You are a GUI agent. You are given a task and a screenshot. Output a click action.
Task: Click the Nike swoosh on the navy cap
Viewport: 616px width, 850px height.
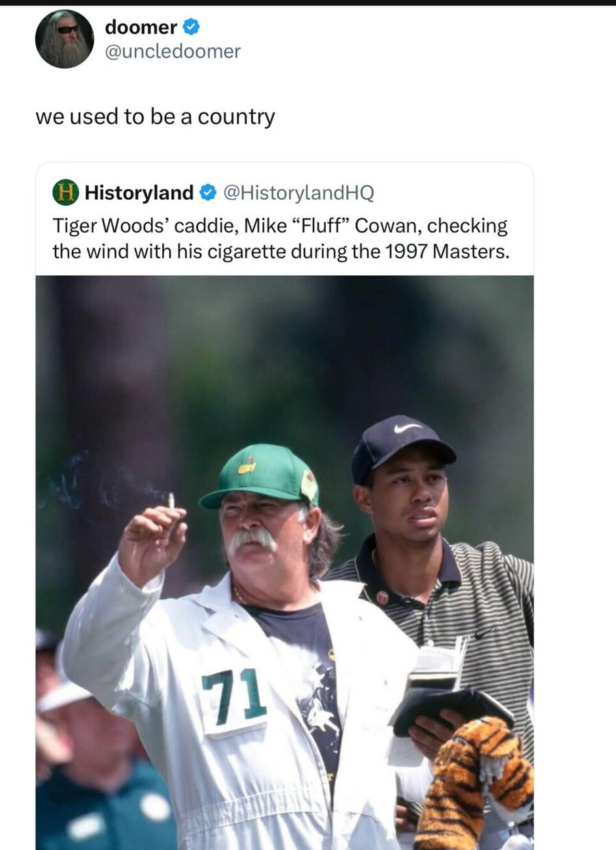[x=408, y=428]
